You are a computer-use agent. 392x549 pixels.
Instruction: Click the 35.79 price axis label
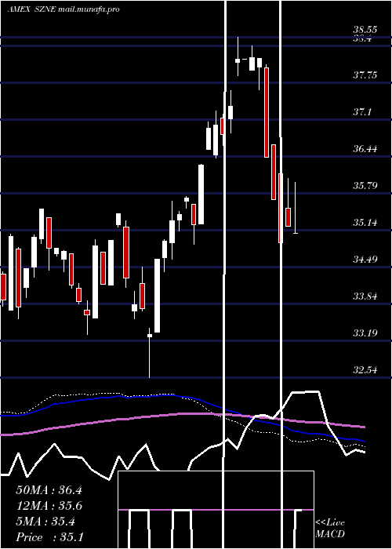pos(365,185)
